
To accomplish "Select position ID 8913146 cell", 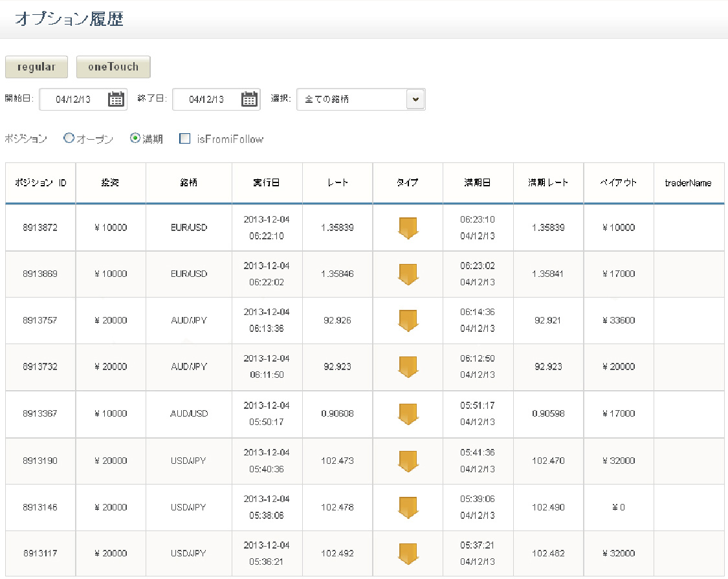I will tap(40, 507).
